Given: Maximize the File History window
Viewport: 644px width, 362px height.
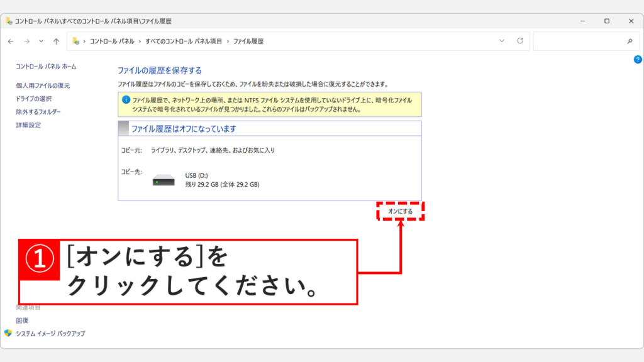Looking at the screenshot, I should coord(607,21).
